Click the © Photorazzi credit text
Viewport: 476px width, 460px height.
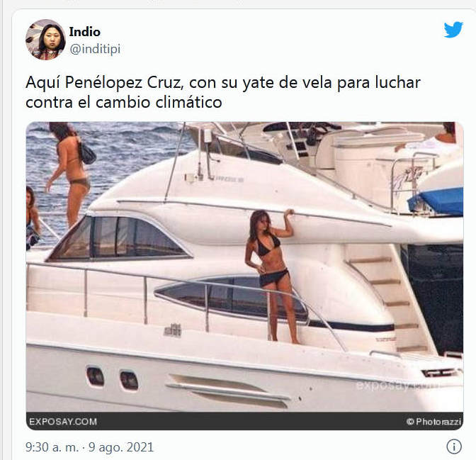tap(433, 422)
